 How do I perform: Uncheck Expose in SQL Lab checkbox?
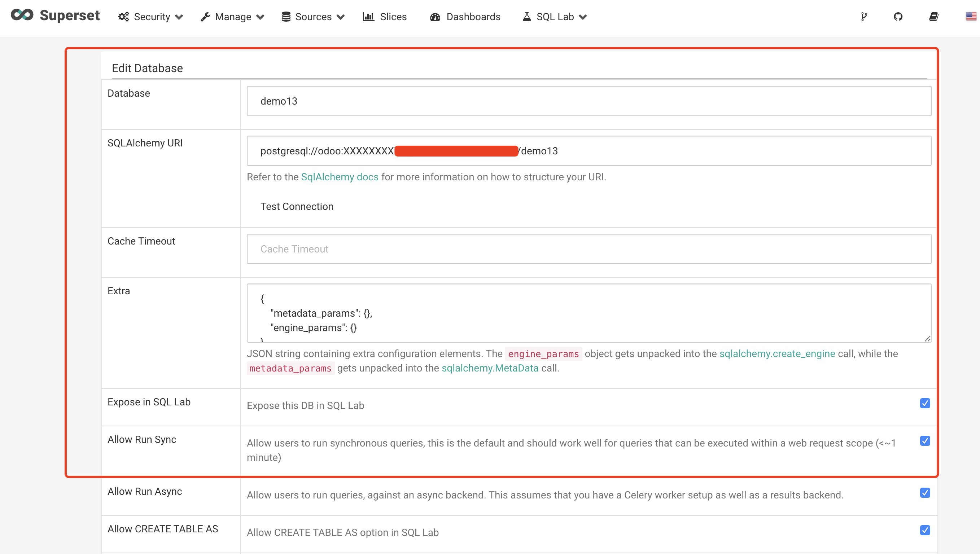coord(925,403)
